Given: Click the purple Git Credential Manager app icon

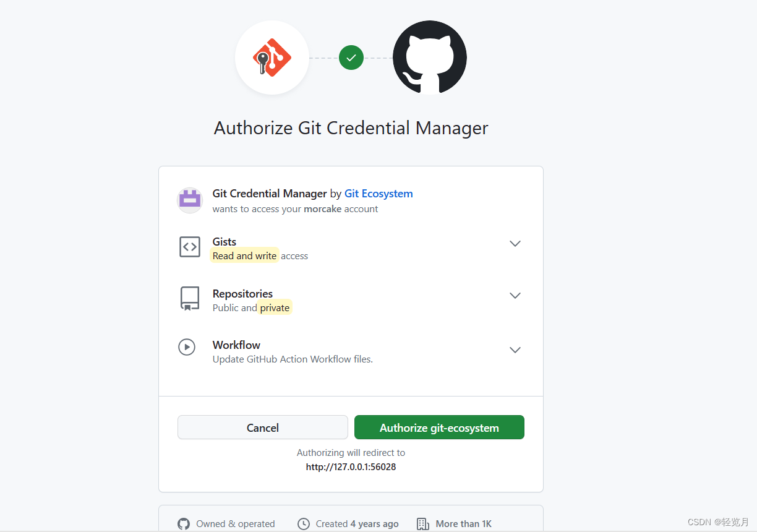Looking at the screenshot, I should [x=190, y=200].
